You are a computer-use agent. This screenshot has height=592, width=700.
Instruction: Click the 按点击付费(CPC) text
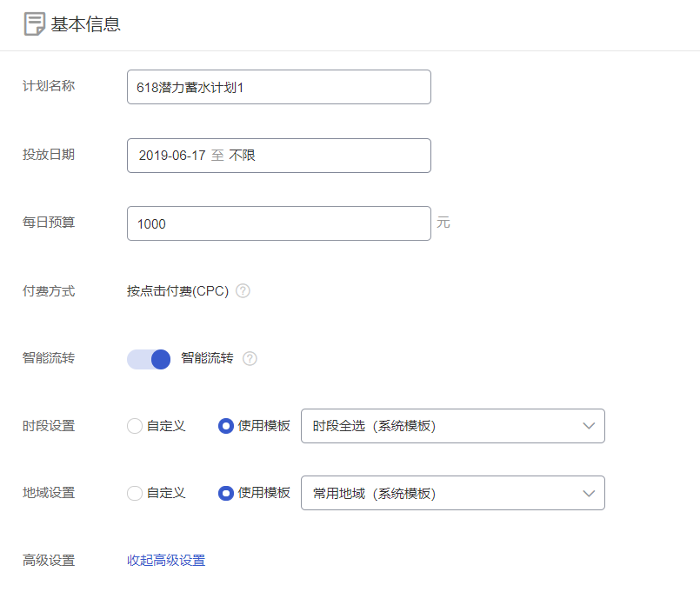pyautogui.click(x=177, y=291)
